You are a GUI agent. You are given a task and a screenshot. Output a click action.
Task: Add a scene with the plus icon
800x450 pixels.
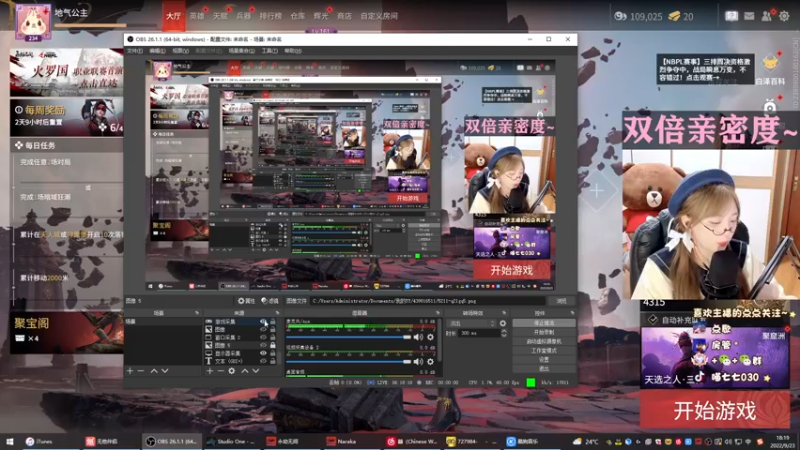(x=130, y=371)
